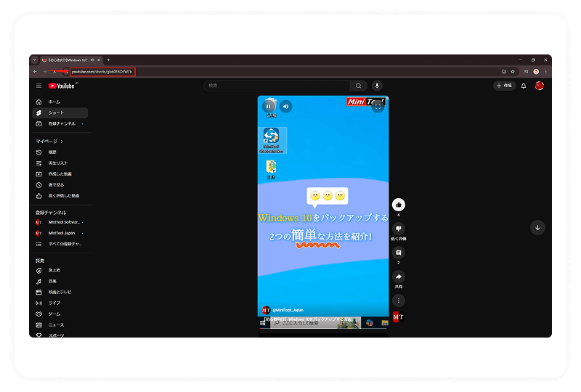Mute the Shorts video volume

pos(285,106)
